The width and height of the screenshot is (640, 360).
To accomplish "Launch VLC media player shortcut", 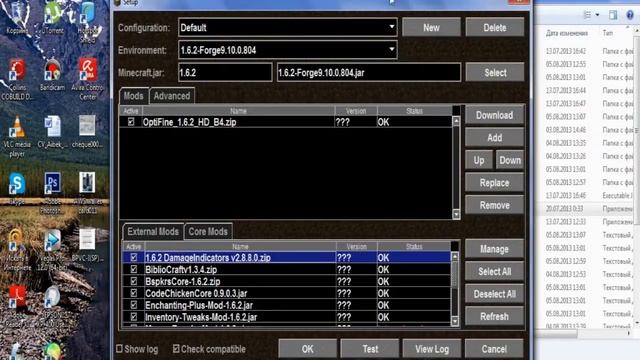I will click(x=17, y=137).
